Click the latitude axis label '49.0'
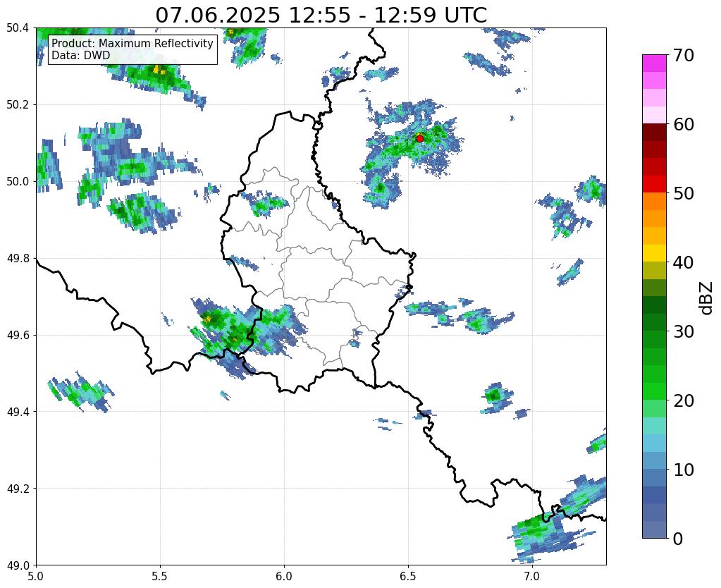This screenshot has height=588, width=721. pyautogui.click(x=18, y=565)
